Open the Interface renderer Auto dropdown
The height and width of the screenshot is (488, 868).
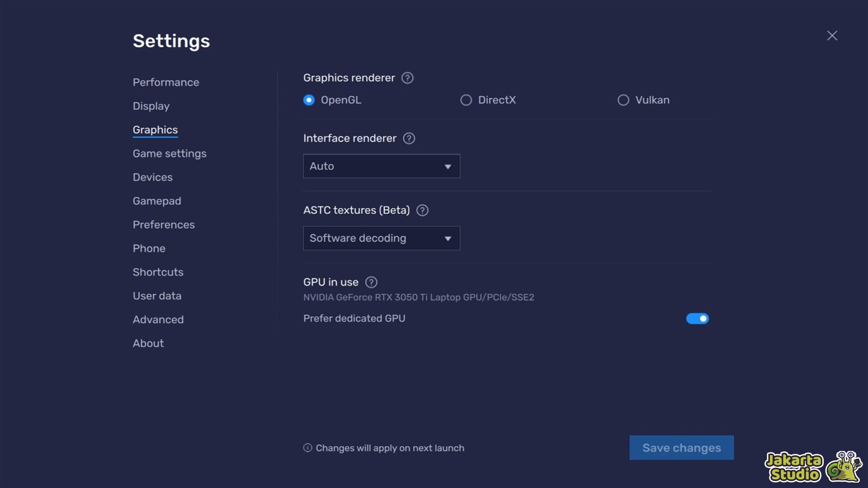(381, 166)
